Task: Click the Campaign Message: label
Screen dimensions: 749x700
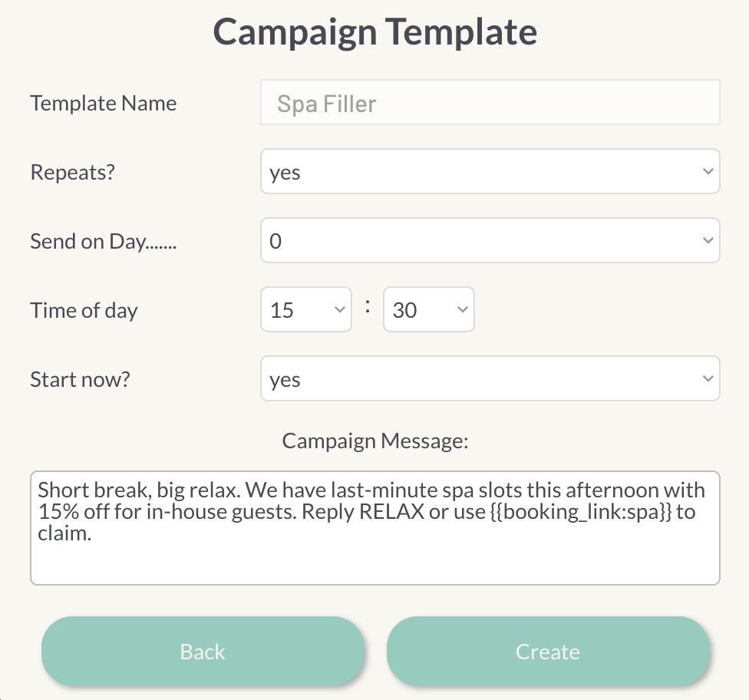Action: [x=374, y=441]
